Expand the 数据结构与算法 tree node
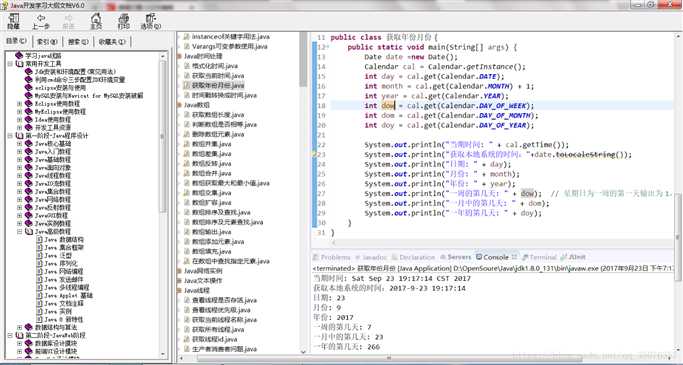Image resolution: width=683 pixels, height=365 pixels. pos(19,327)
